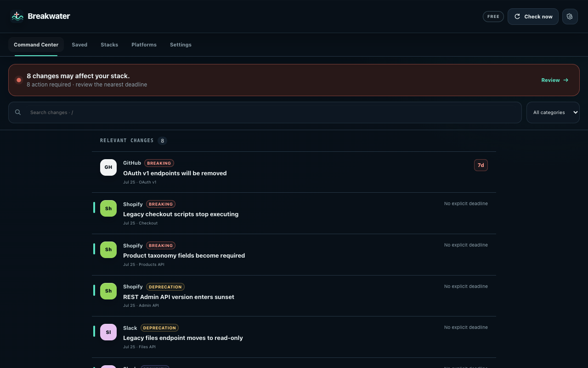
Task: Click the 7d deadline badge on the GitHub row
Action: pos(481,165)
